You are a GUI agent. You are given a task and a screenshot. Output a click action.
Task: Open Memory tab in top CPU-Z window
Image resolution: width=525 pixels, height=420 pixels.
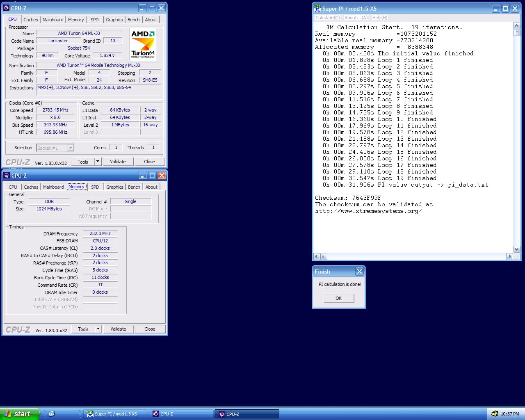pos(76,20)
